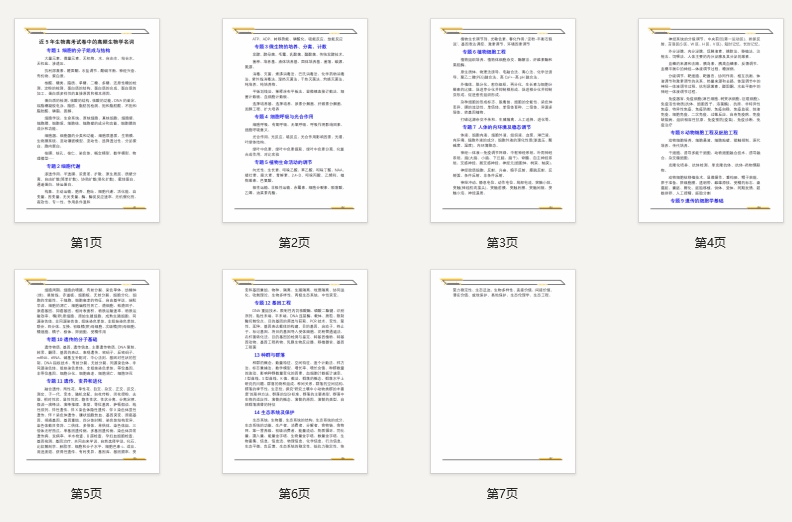
Task: Select the "第4页" page label
Action: [x=710, y=243]
